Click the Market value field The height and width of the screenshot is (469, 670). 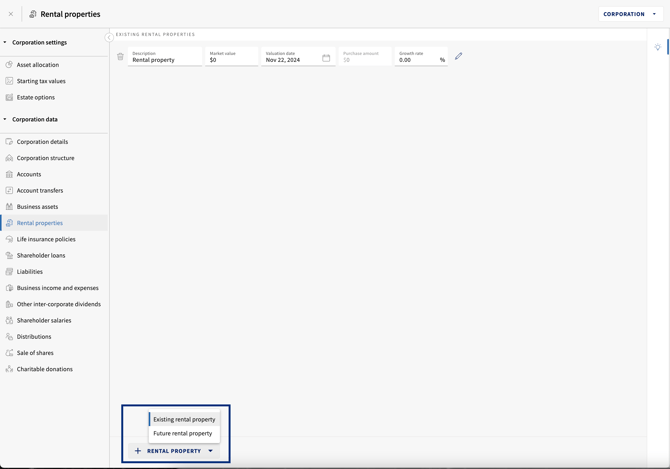(x=232, y=56)
